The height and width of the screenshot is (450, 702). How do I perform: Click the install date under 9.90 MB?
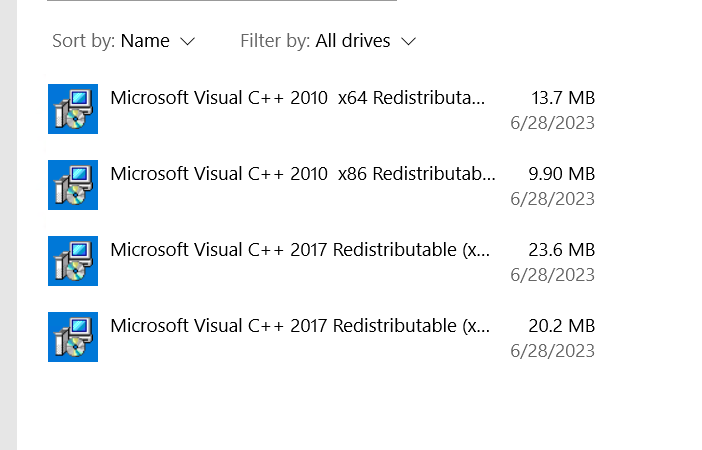552,199
